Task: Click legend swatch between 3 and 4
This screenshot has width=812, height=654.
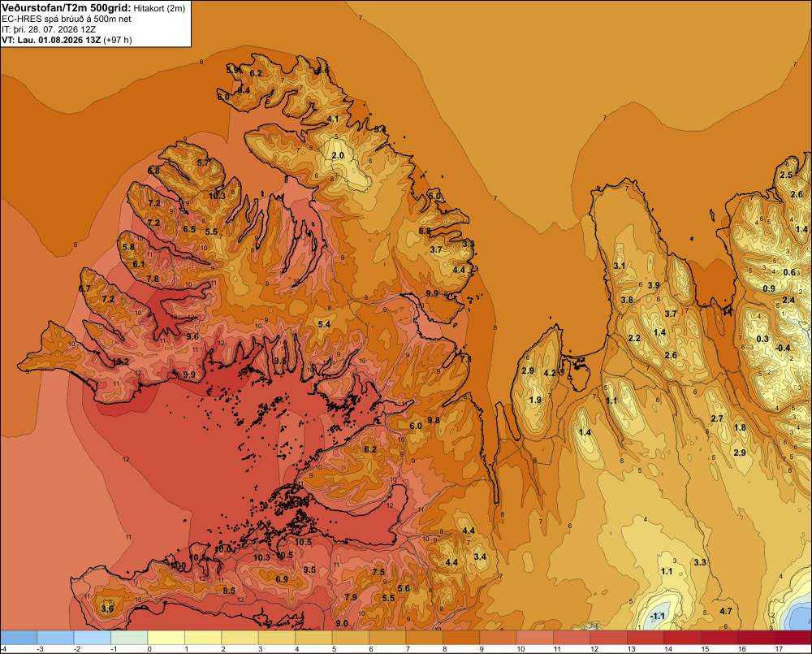Action: pyautogui.click(x=277, y=638)
